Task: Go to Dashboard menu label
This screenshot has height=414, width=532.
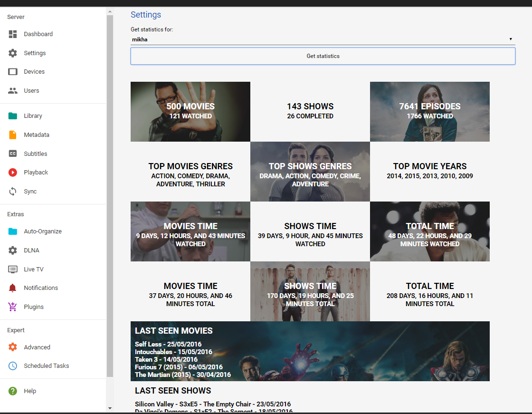Action: pos(38,34)
